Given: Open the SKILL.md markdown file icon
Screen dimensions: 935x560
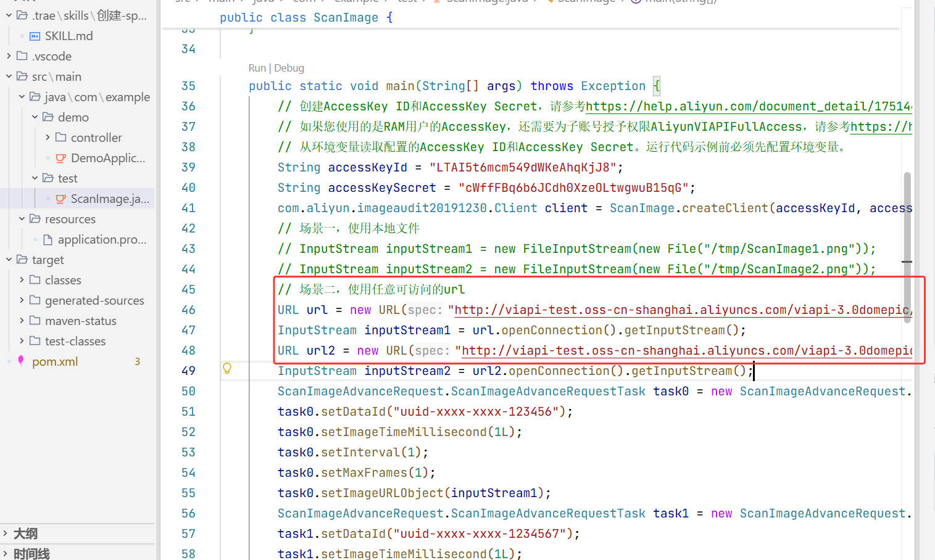Looking at the screenshot, I should click(35, 36).
